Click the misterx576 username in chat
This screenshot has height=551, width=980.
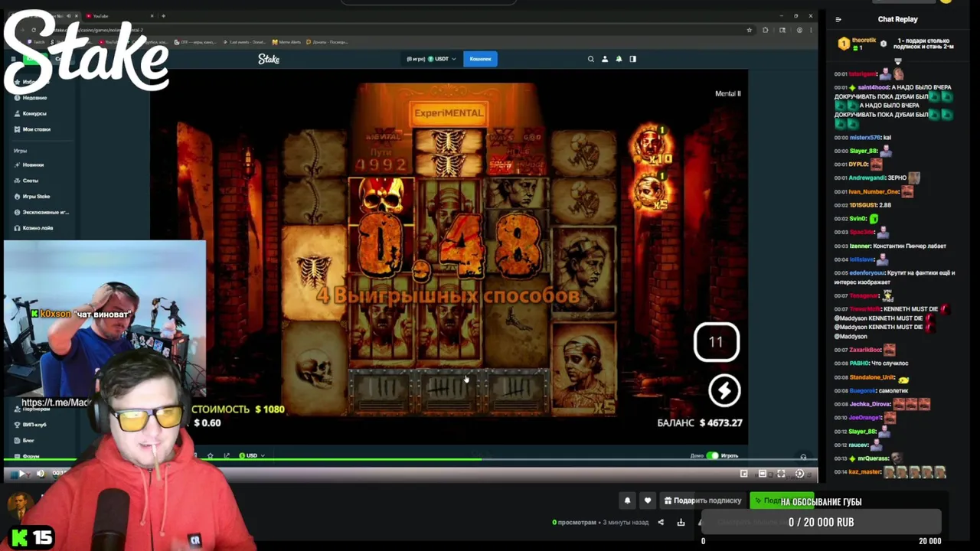click(865, 138)
